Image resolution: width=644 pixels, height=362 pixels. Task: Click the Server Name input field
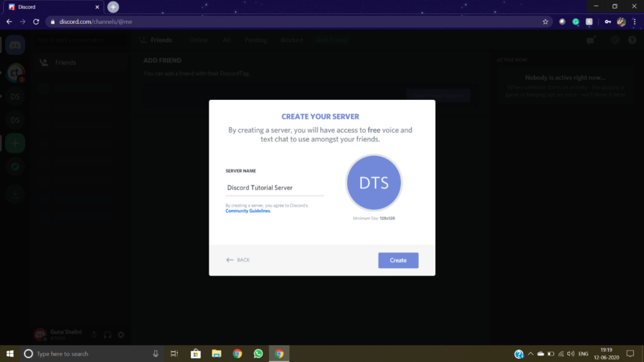(274, 187)
